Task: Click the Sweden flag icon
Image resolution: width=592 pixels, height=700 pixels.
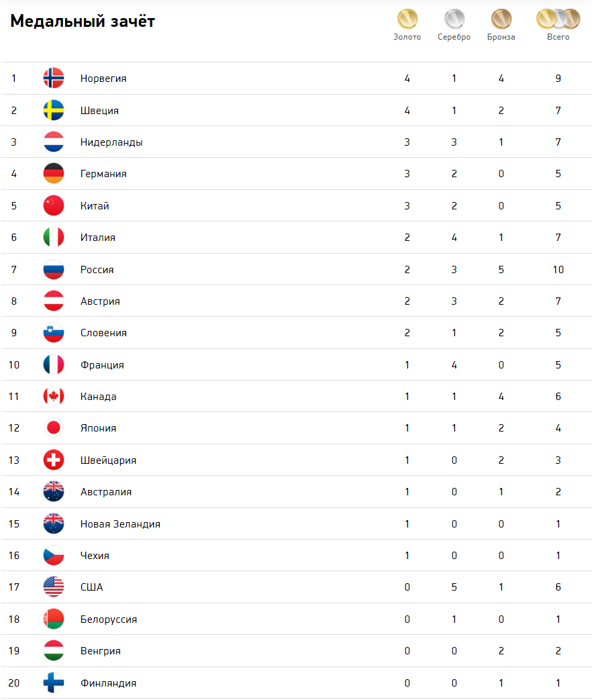Action: (x=54, y=110)
